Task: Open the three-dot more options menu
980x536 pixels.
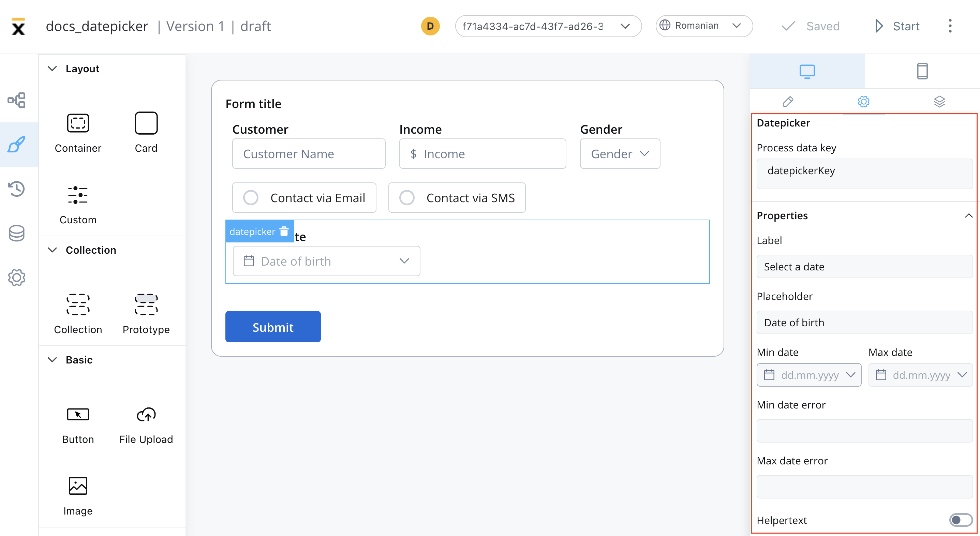Action: (950, 26)
